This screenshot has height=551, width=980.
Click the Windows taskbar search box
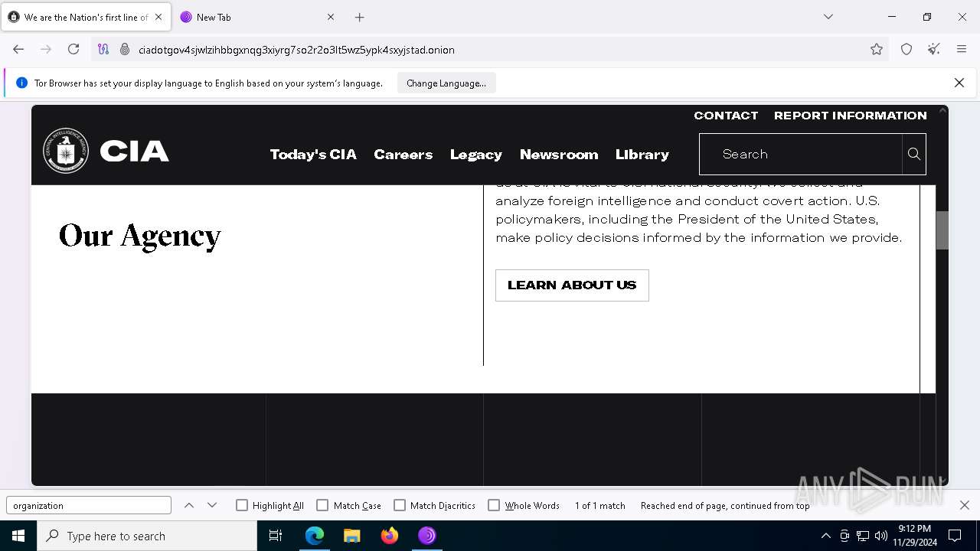[x=147, y=536]
